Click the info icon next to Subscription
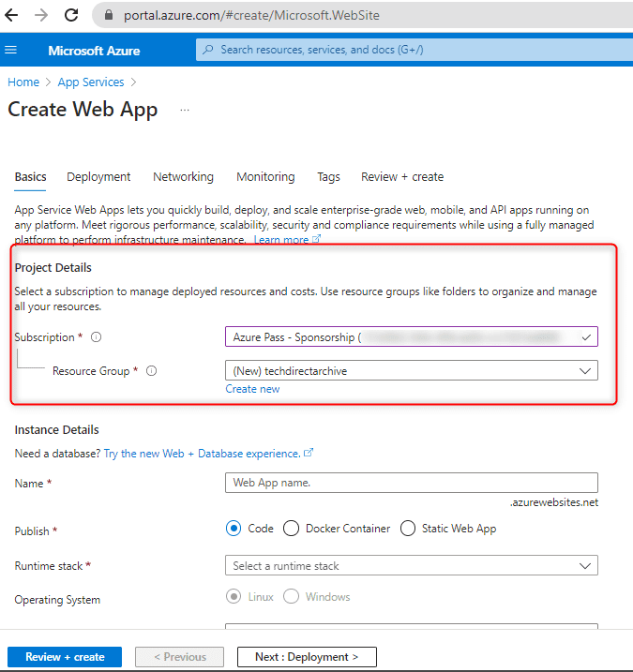Screen dimensions: 633x672 96,337
